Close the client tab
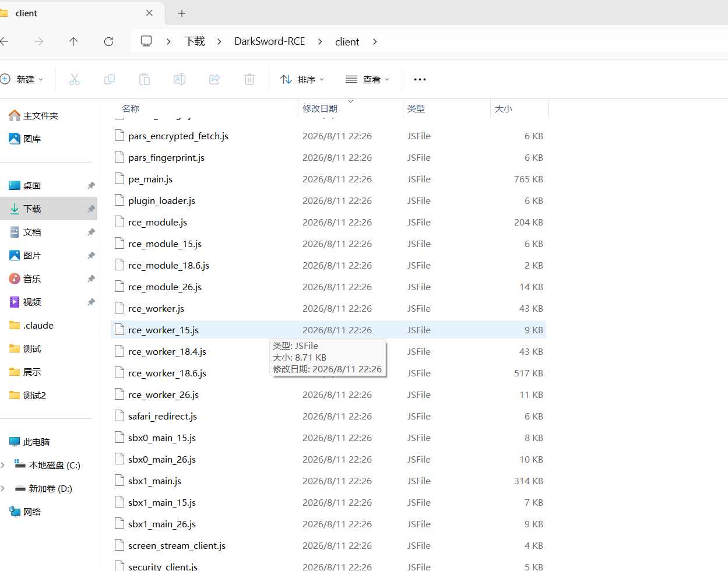Viewport: 728px width, 571px height. click(149, 13)
